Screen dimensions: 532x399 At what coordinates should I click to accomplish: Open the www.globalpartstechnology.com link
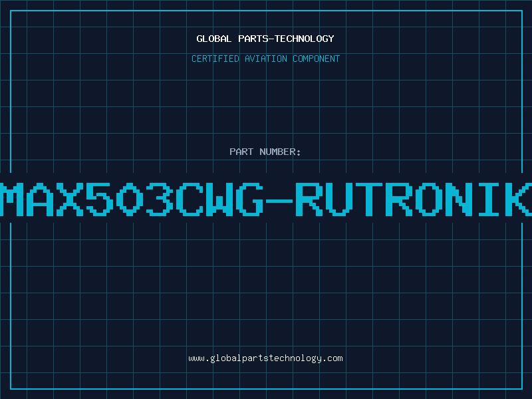point(265,358)
